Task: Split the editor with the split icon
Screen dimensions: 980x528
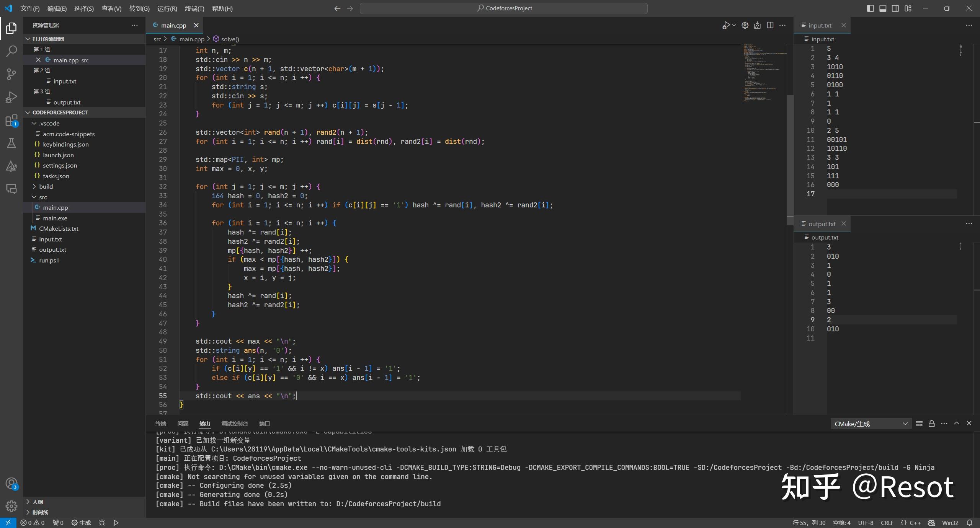Action: pyautogui.click(x=769, y=25)
